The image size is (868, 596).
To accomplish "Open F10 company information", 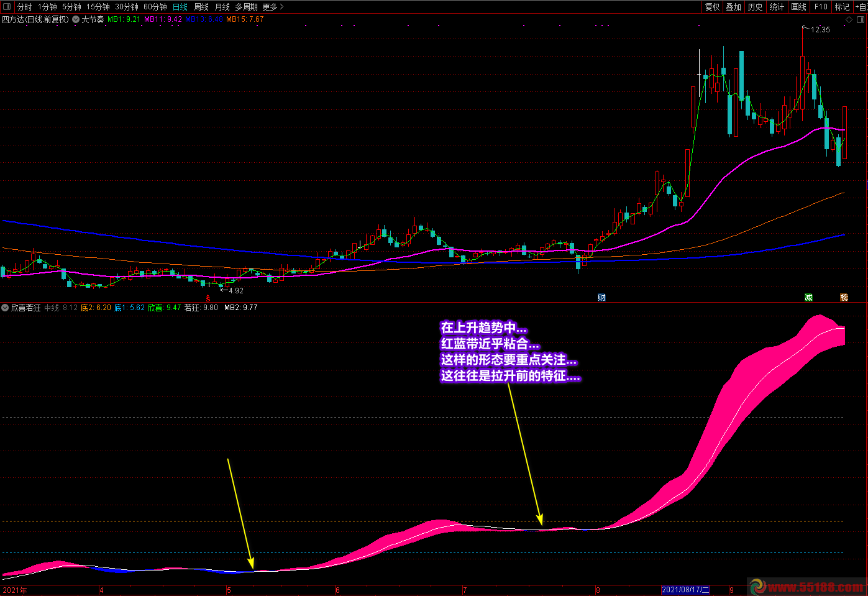I will point(821,7).
